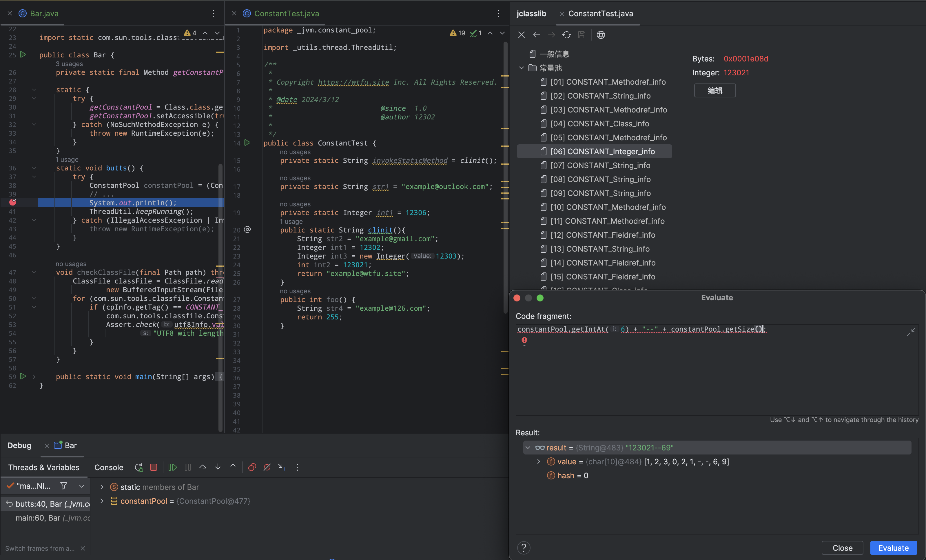
Task: Click the Rerun debug icon
Action: click(138, 467)
